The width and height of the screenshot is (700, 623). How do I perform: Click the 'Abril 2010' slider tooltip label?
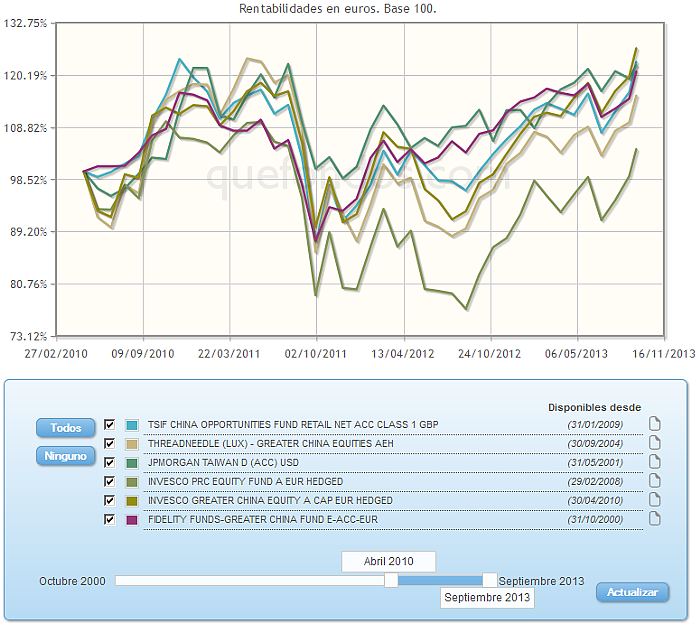388,561
